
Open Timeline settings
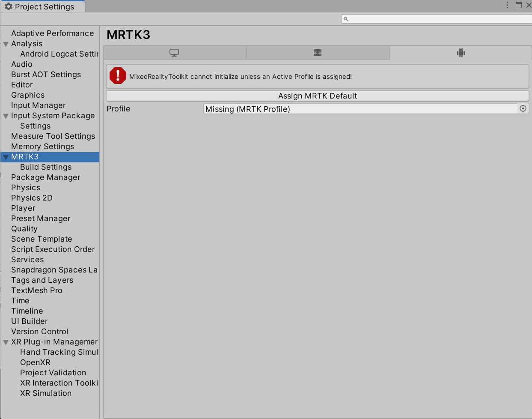pos(27,311)
